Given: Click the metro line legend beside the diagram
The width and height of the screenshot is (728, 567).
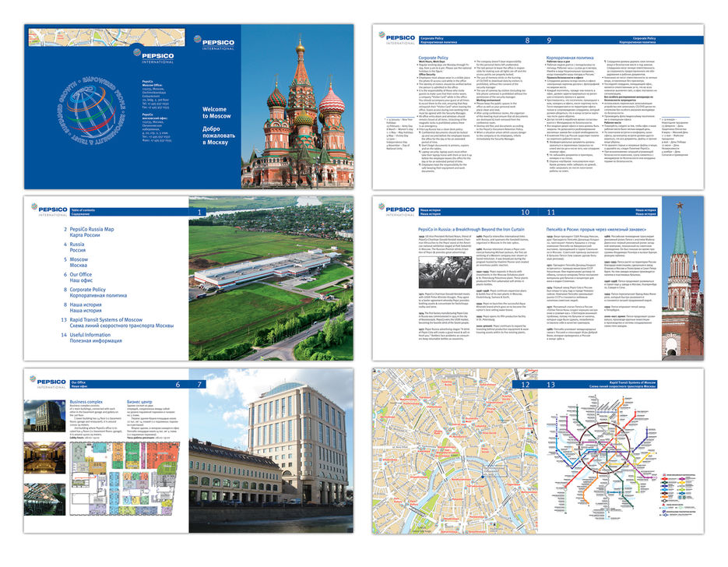Looking at the screenshot, I should point(678,494).
